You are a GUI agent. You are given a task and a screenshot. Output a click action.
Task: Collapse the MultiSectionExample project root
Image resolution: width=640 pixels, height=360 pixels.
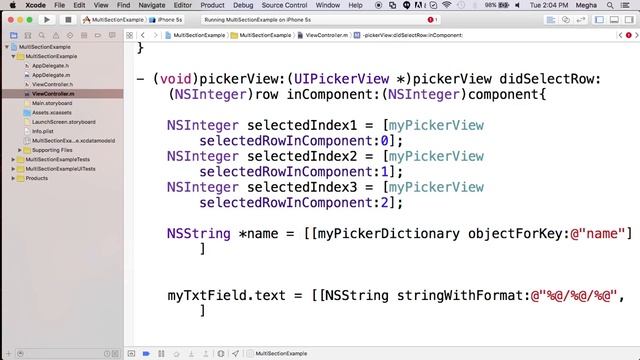[x=7, y=47]
